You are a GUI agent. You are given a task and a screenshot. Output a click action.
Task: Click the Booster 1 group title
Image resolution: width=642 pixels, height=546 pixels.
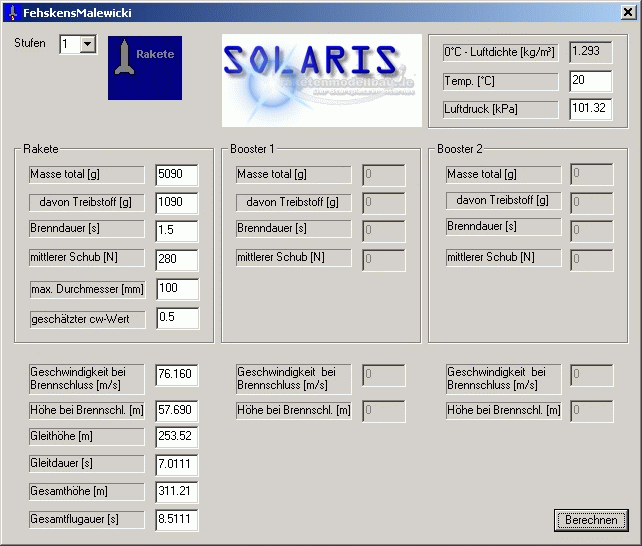pyautogui.click(x=252, y=149)
